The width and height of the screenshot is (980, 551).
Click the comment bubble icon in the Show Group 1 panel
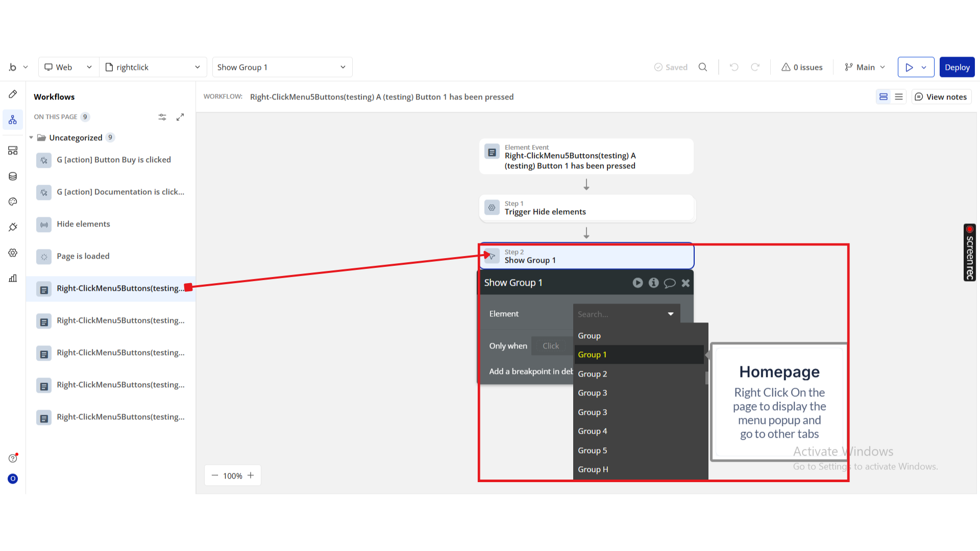point(670,283)
